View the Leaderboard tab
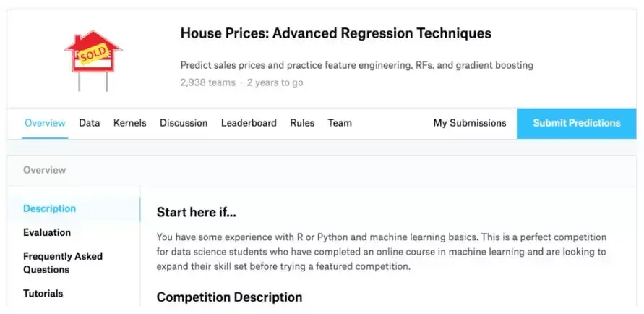 pyautogui.click(x=249, y=123)
